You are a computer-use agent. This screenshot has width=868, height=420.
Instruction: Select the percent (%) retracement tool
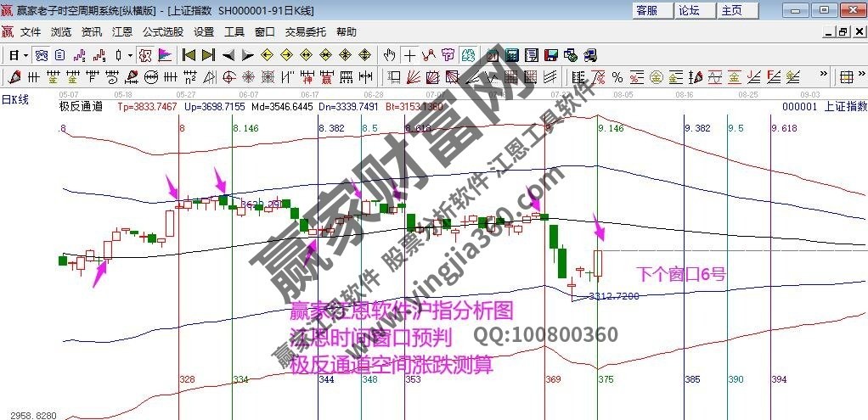[617, 78]
